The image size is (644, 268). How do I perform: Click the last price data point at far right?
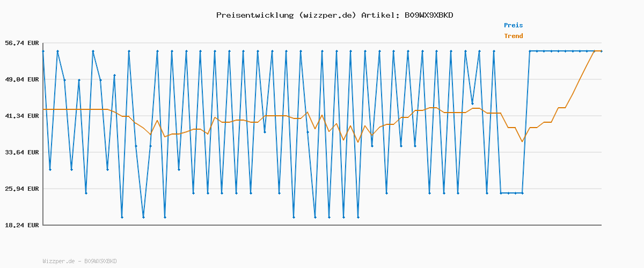(601, 51)
